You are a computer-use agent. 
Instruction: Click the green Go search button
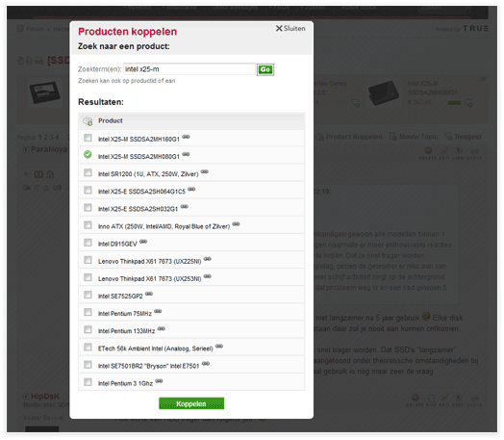(265, 69)
